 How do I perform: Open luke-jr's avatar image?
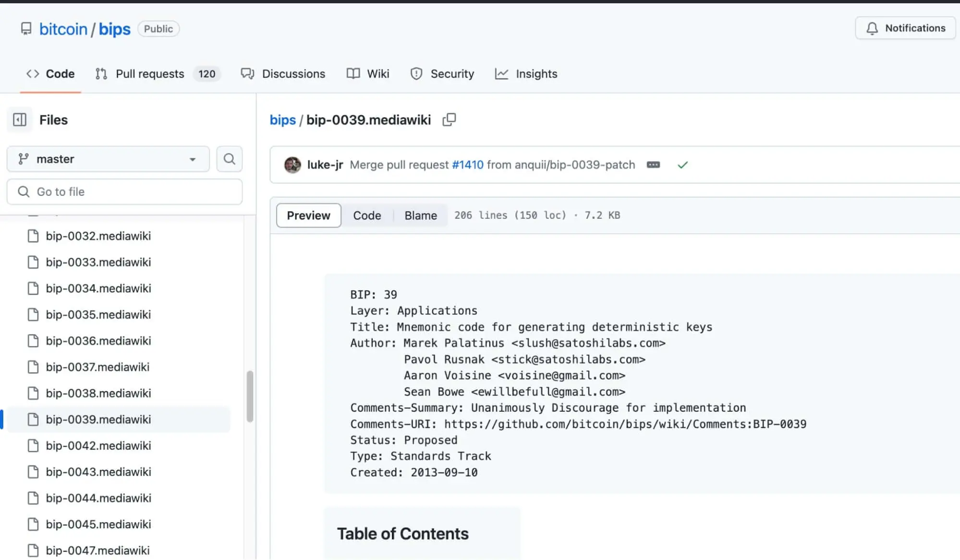(292, 165)
